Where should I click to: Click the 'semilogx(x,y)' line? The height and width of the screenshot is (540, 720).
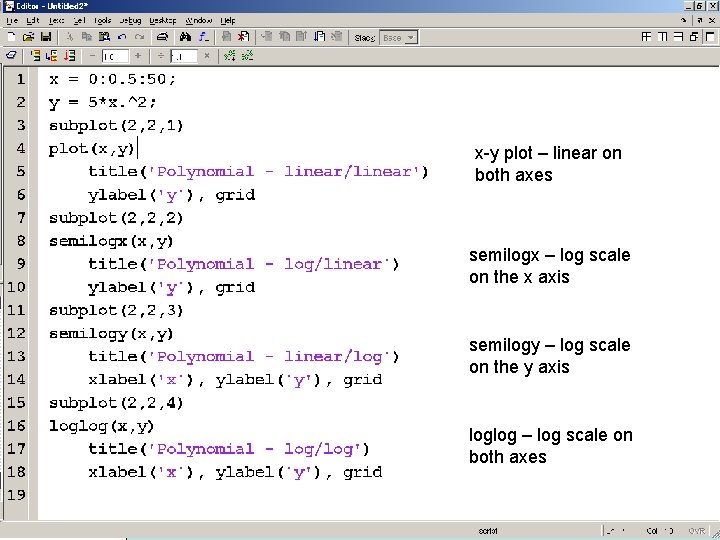(x=111, y=242)
